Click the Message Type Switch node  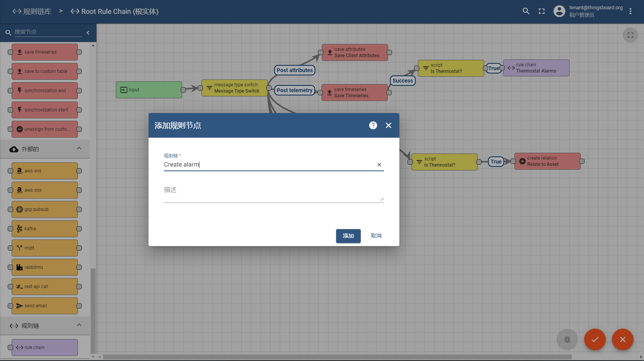pyautogui.click(x=235, y=88)
